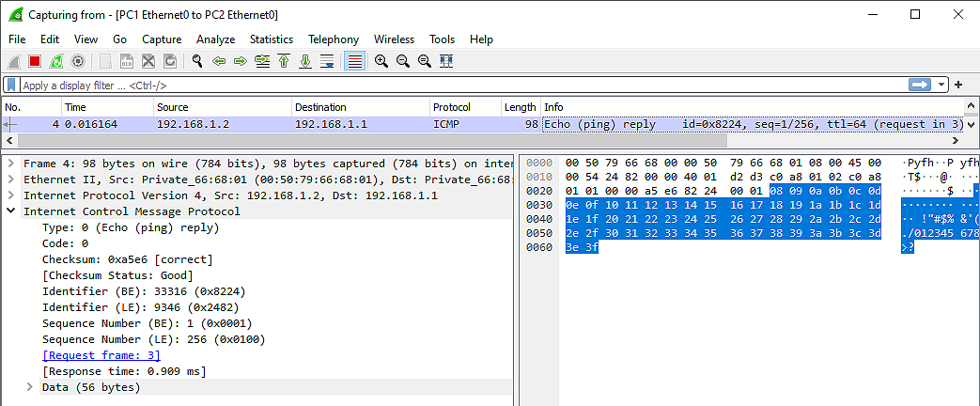Toggle packet list colorization

coord(354,61)
